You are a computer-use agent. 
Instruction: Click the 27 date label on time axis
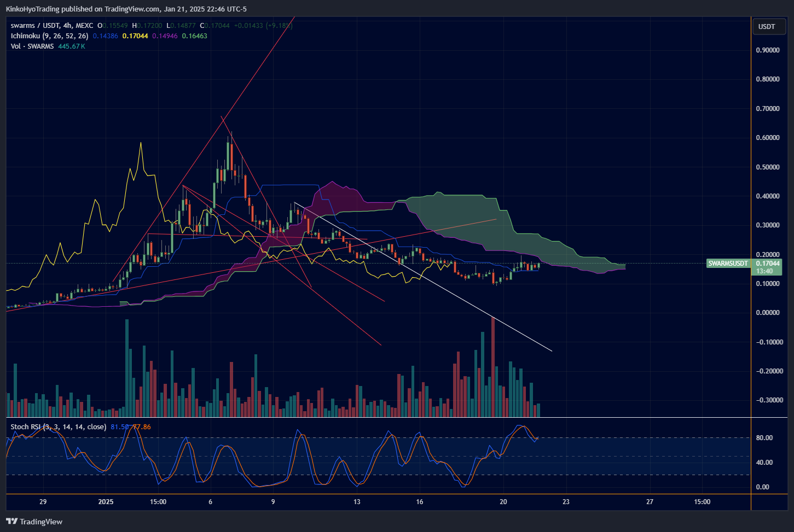[650, 502]
